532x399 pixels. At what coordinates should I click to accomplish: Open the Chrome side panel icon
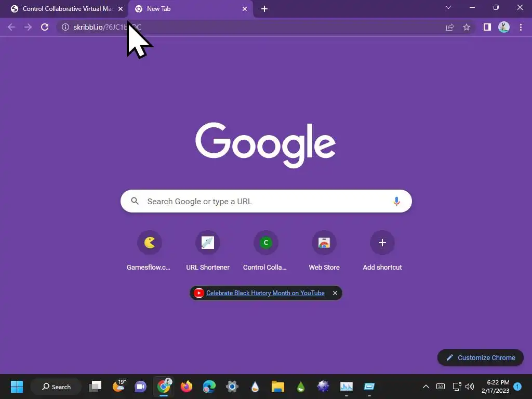point(487,27)
